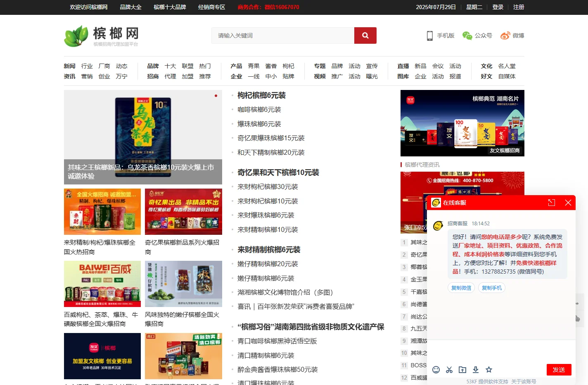The height and width of the screenshot is (385, 588).
Task: Click the send-file folder icon in chat
Action: click(462, 370)
